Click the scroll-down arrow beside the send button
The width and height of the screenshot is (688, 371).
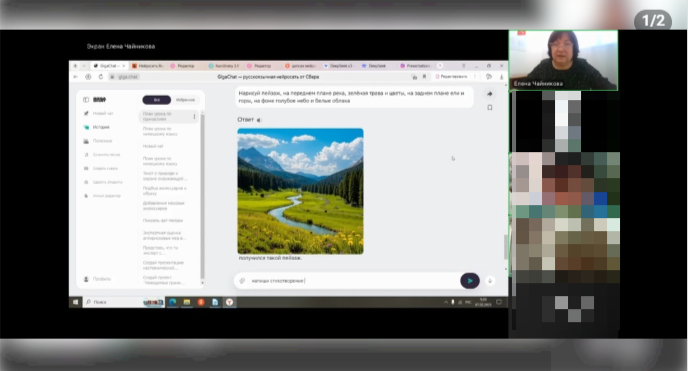490,281
